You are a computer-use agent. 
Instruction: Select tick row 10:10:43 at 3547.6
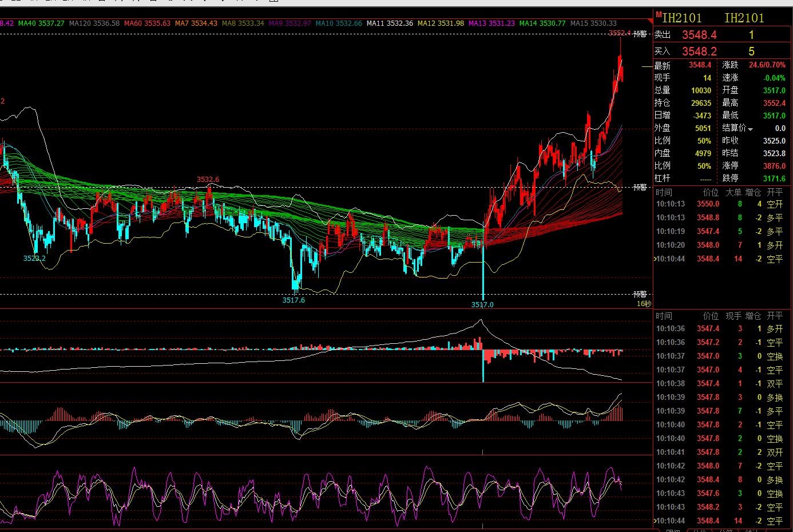(722, 494)
